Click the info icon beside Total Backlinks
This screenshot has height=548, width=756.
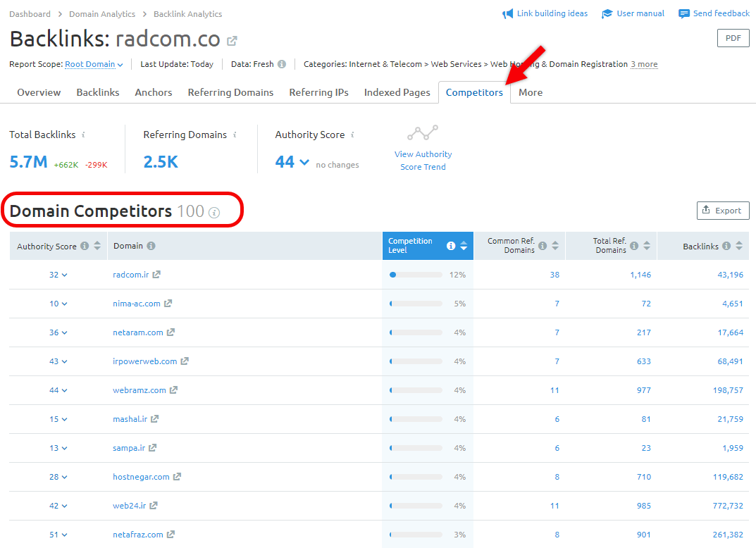tap(83, 134)
